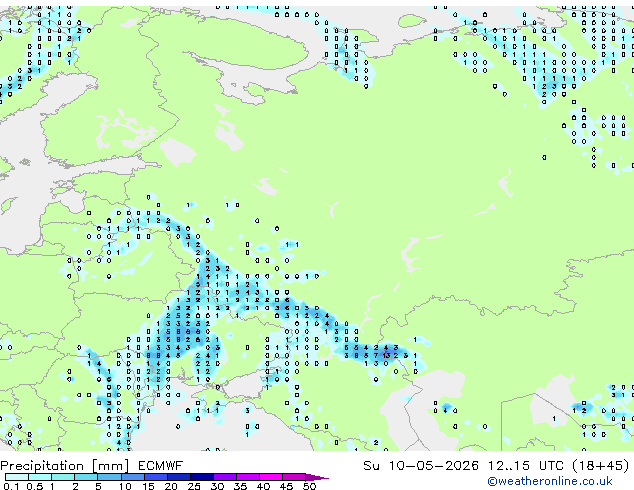Screen dimensions: 634x490
Task: Open the weatheronline.co.uk copyright link
Action: click(549, 481)
